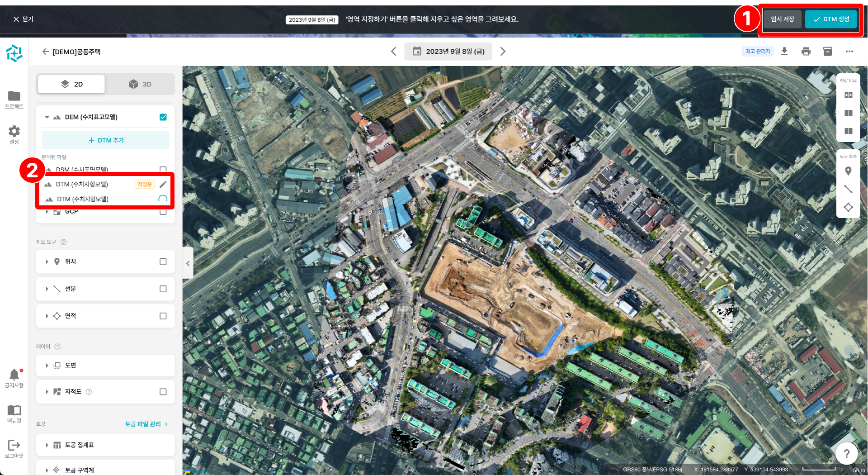
Task: Open the date picker 2023년 9월 8일
Action: [x=448, y=52]
